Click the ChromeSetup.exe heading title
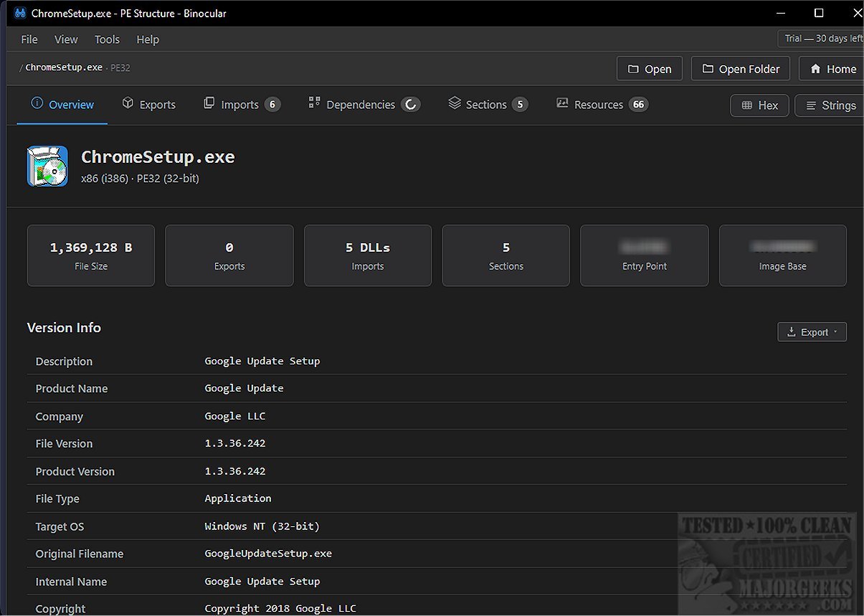This screenshot has height=616, width=864. [x=158, y=157]
